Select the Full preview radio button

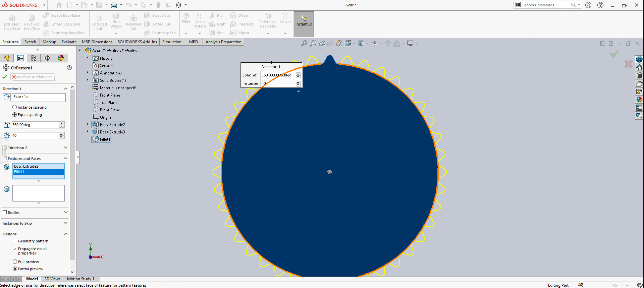click(15, 262)
